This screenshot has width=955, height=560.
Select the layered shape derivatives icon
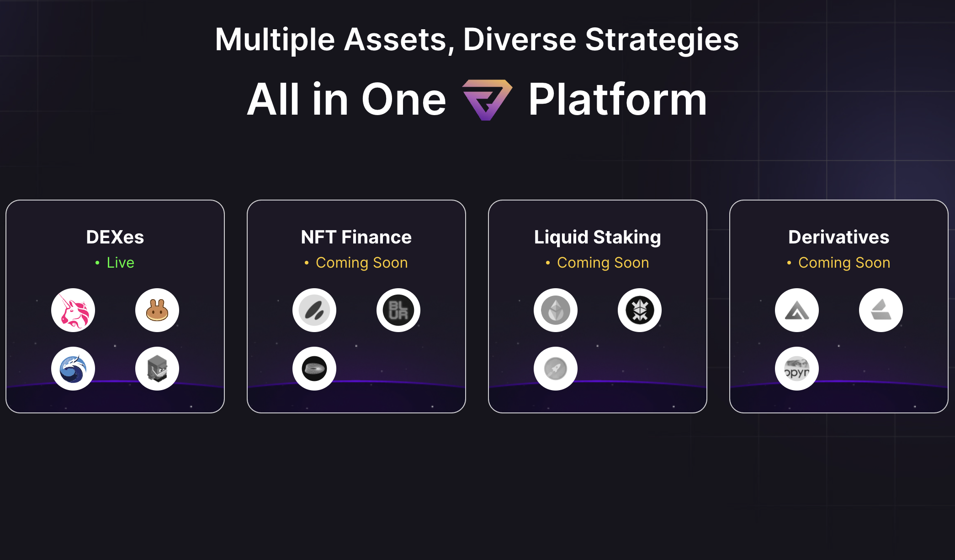click(x=881, y=310)
